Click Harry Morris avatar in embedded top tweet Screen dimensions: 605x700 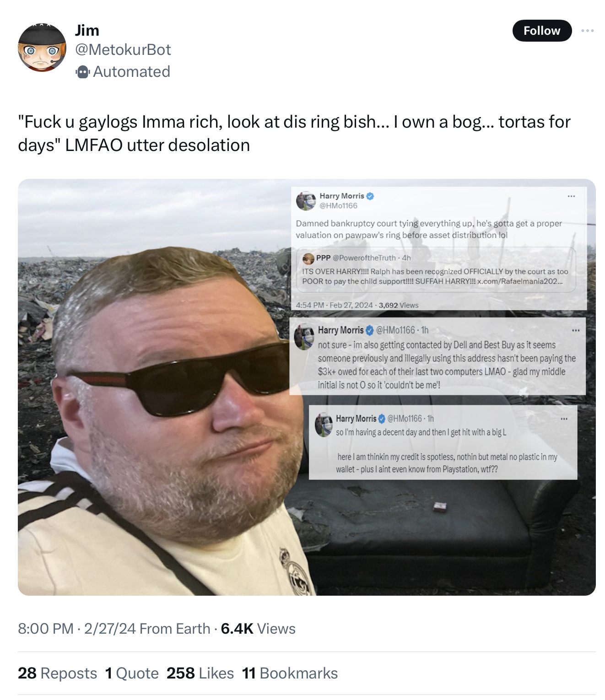[306, 201]
